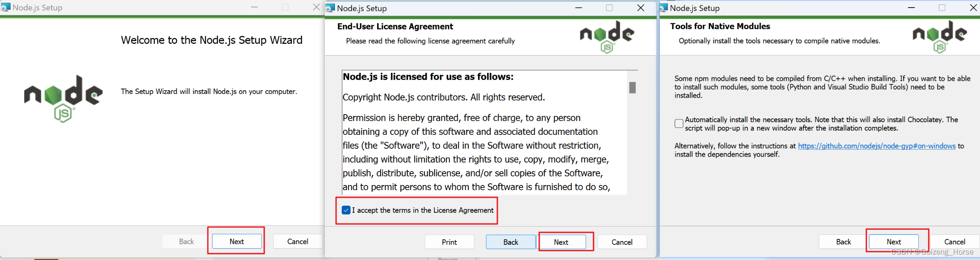The height and width of the screenshot is (260, 980).
Task: Click Next on the Welcome screen
Action: tap(236, 241)
